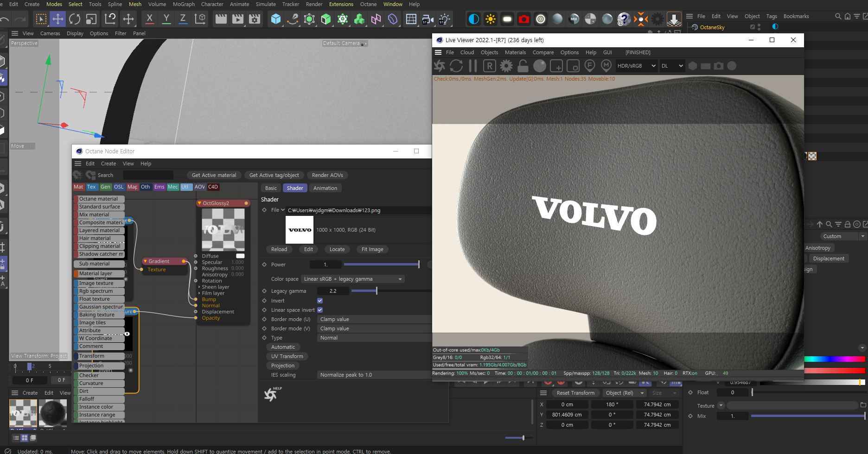Viewport: 868px width, 454px height.
Task: Restart render with the Live Viewer refresh icon
Action: (456, 66)
